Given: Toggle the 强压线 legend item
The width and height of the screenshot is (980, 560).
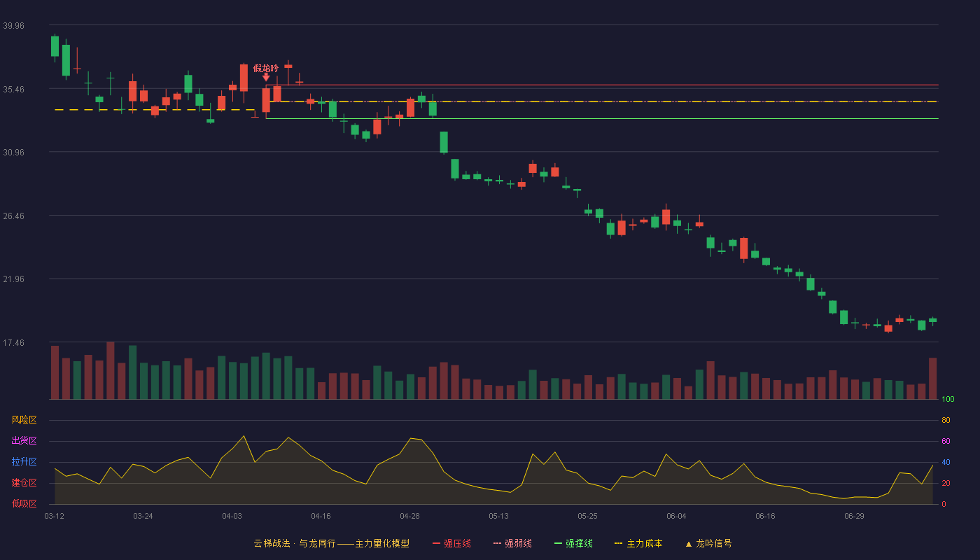Looking at the screenshot, I should (451, 543).
